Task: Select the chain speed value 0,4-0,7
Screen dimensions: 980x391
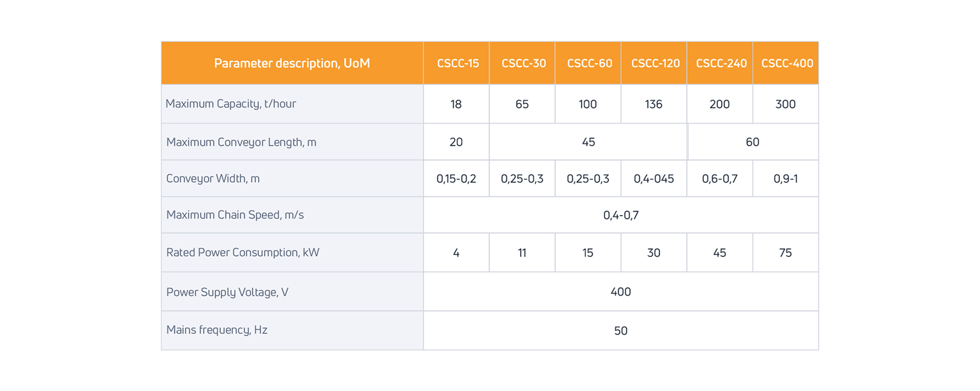Action: tap(621, 215)
